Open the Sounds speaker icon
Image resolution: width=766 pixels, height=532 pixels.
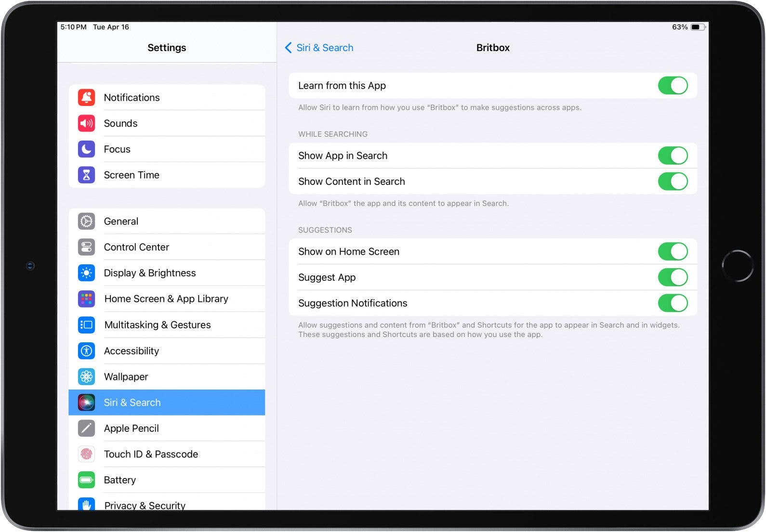click(x=86, y=123)
